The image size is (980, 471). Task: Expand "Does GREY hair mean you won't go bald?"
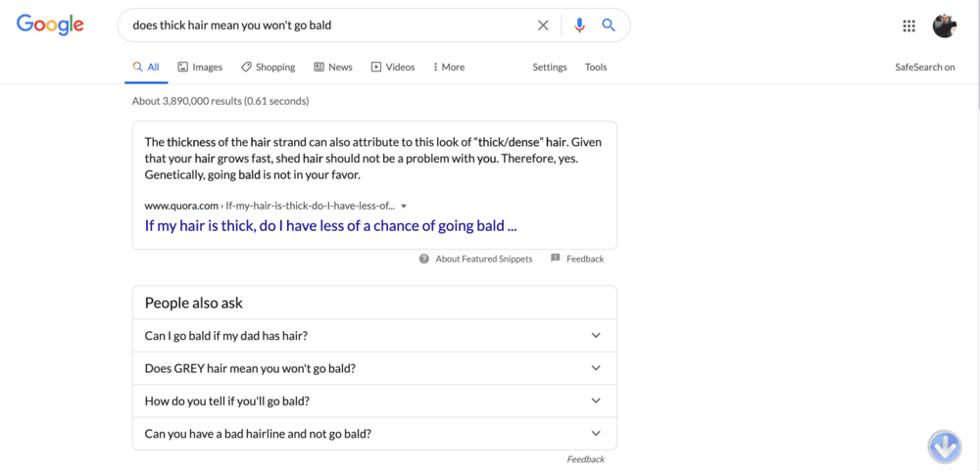tap(374, 368)
